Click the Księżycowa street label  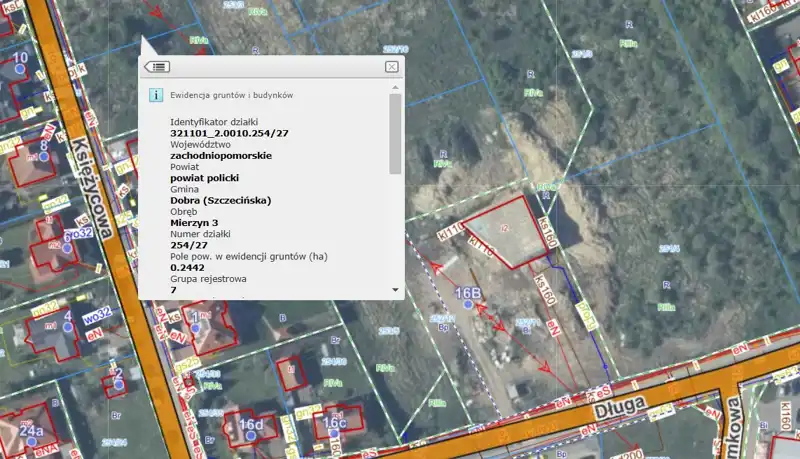pyautogui.click(x=92, y=188)
